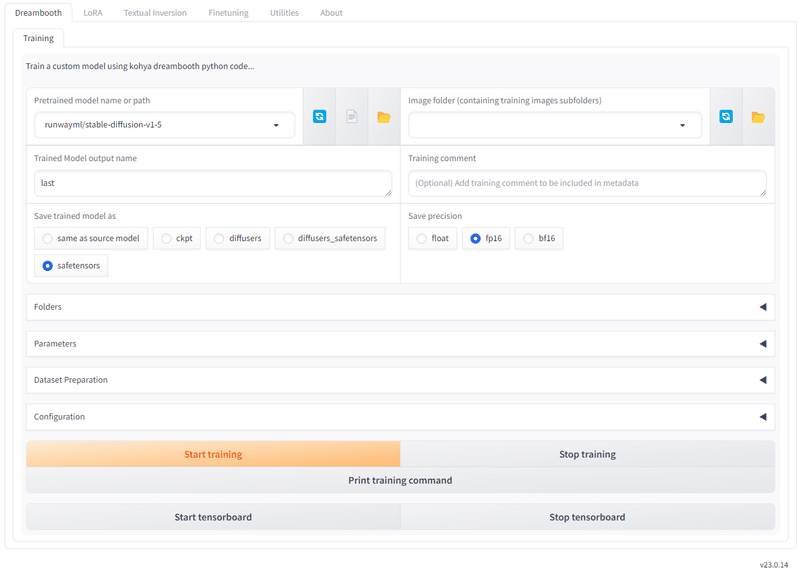Print the training command
The height and width of the screenshot is (573, 800).
point(401,480)
